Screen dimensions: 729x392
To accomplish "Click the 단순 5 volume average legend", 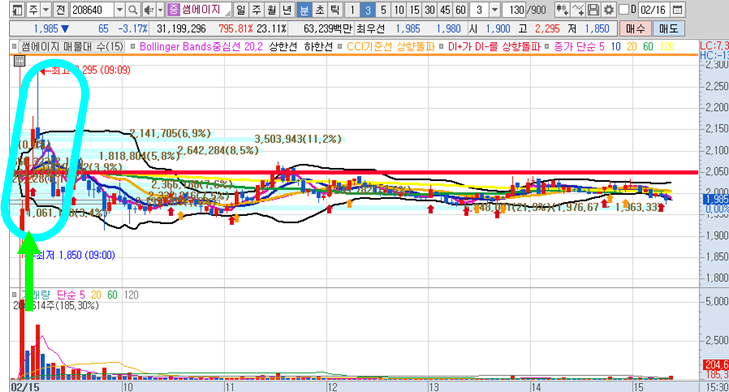I will [71, 295].
